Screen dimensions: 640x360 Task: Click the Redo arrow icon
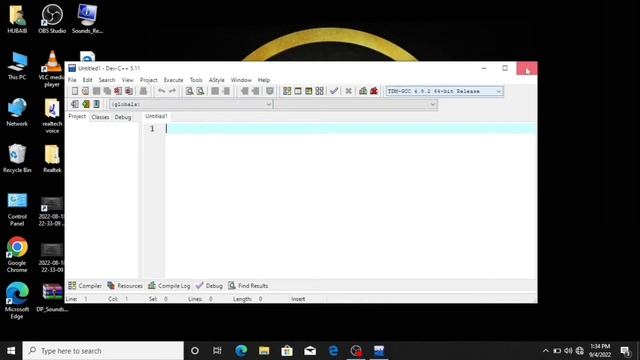pos(172,91)
